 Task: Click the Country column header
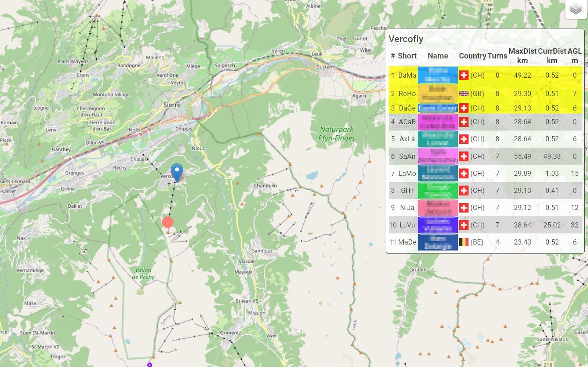(472, 56)
